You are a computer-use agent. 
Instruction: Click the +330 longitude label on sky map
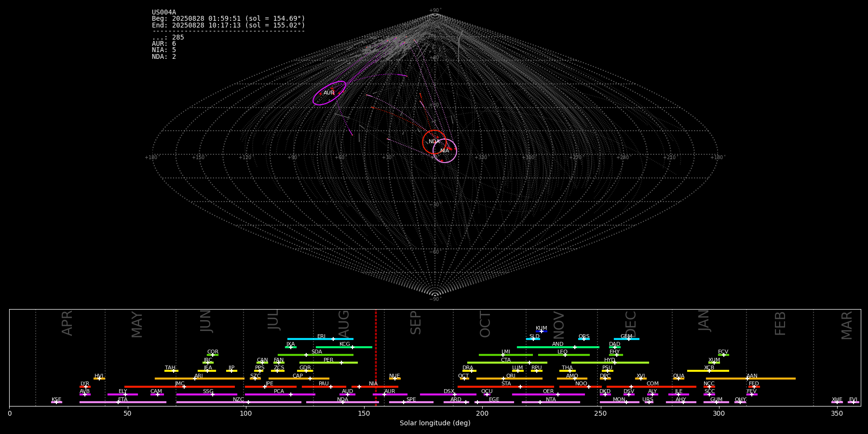(x=481, y=158)
